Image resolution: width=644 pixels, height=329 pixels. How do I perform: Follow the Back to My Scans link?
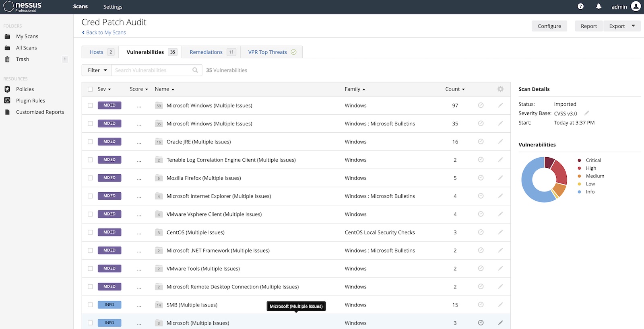coord(105,33)
